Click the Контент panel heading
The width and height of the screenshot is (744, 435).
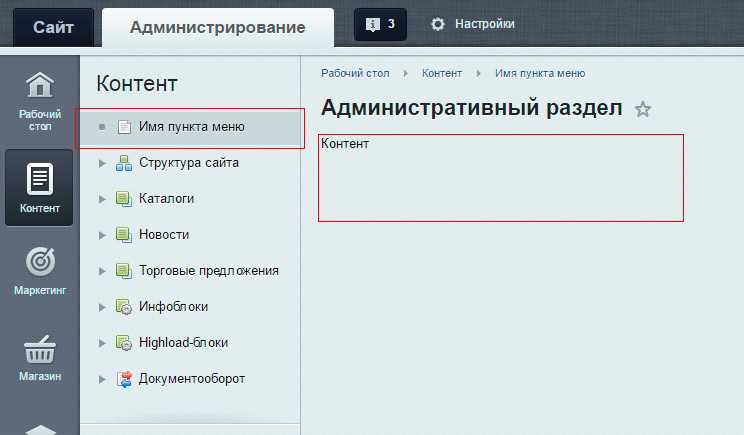(x=137, y=83)
